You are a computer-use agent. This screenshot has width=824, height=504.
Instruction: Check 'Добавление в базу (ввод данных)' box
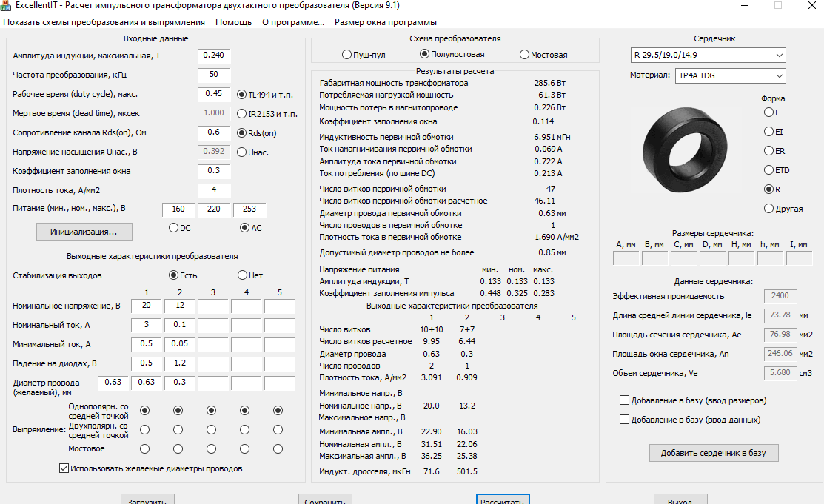[624, 420]
